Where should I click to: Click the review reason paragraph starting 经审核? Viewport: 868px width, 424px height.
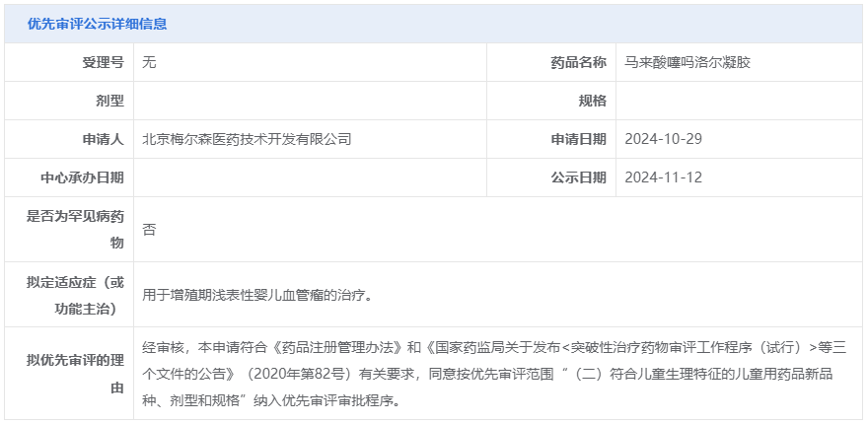[493, 374]
